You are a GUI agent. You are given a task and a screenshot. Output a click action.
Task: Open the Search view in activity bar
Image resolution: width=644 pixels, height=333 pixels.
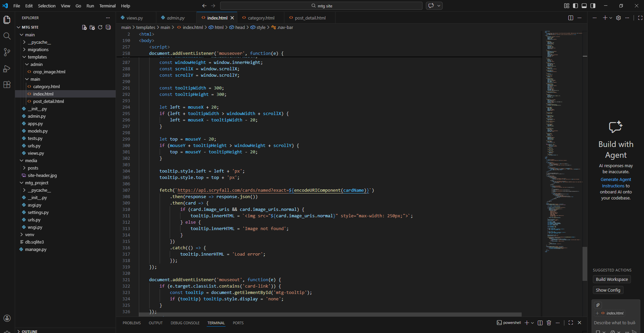tap(7, 36)
